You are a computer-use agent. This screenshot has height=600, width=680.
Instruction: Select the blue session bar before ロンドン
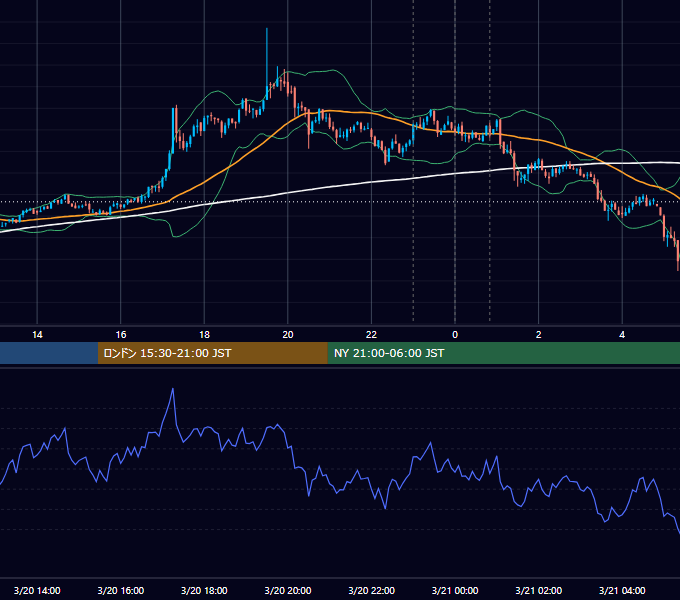49,353
